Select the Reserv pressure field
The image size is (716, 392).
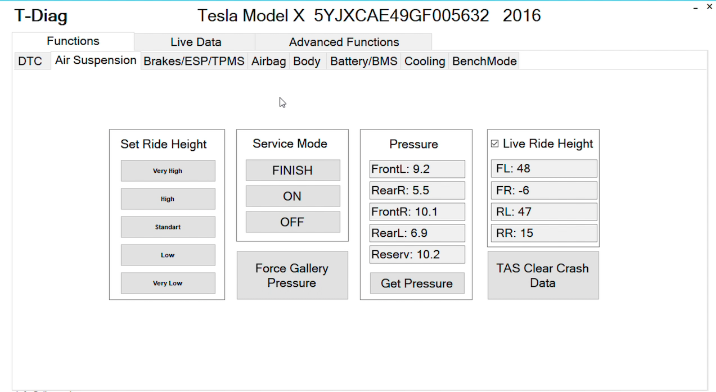(x=417, y=254)
